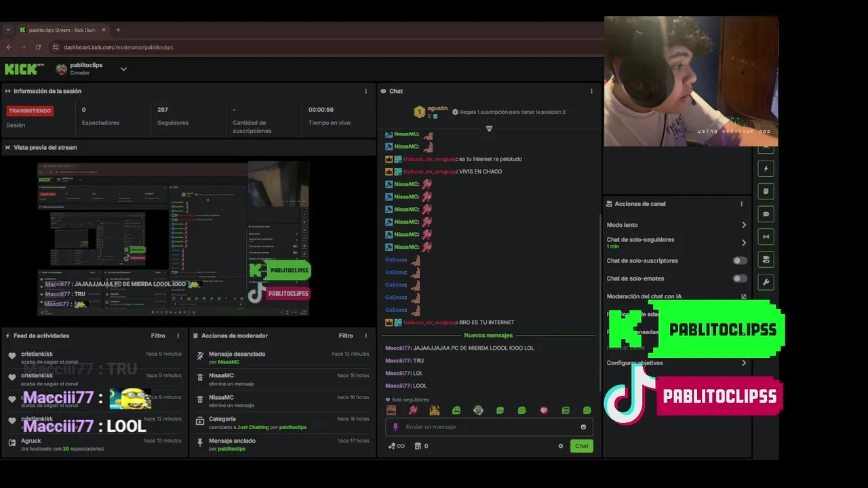Select the yellow fire emote in emote row
This screenshot has width=868, height=488.
435,410
